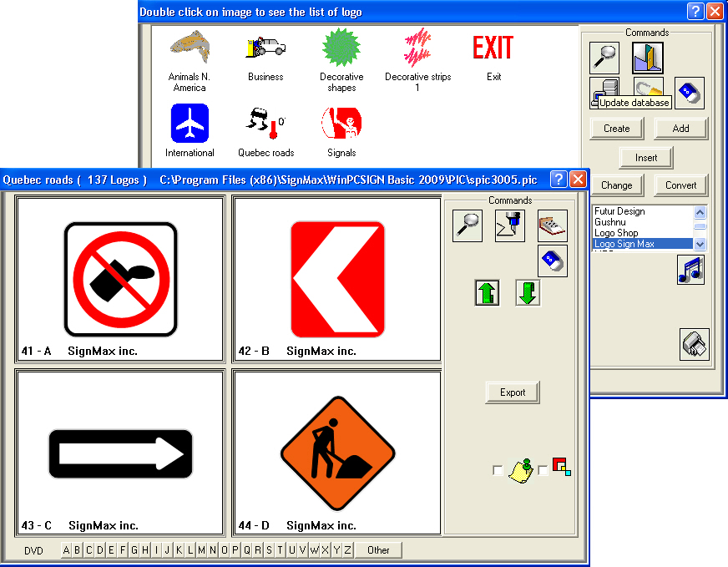Click the magnifier icon in Quebec roads window
Image resolution: width=728 pixels, height=567 pixels.
tap(467, 226)
